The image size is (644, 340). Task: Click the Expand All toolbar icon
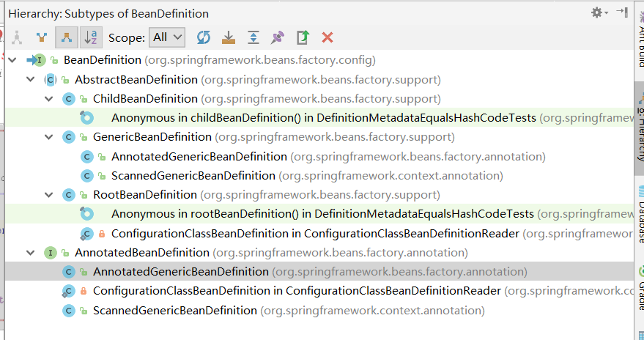[253, 37]
